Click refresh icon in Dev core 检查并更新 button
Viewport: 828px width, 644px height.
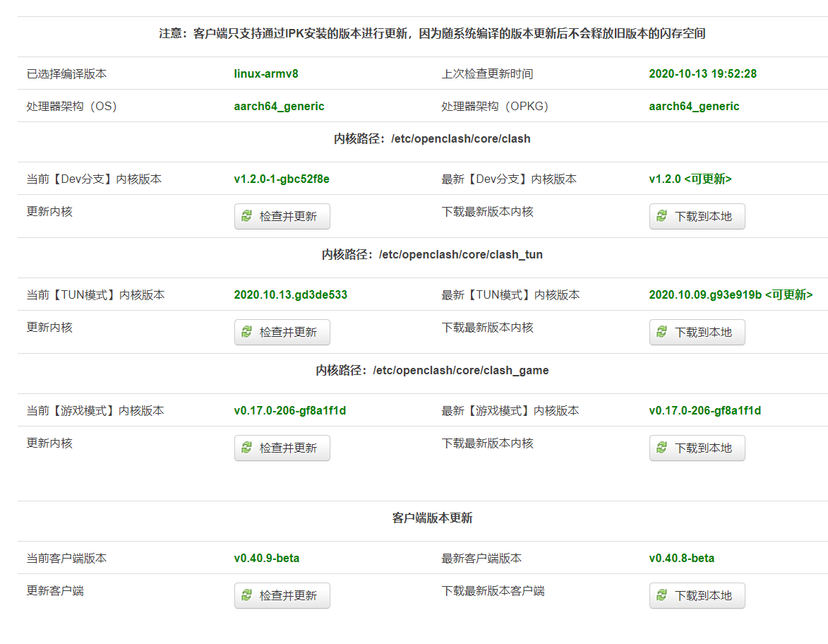[x=246, y=215]
